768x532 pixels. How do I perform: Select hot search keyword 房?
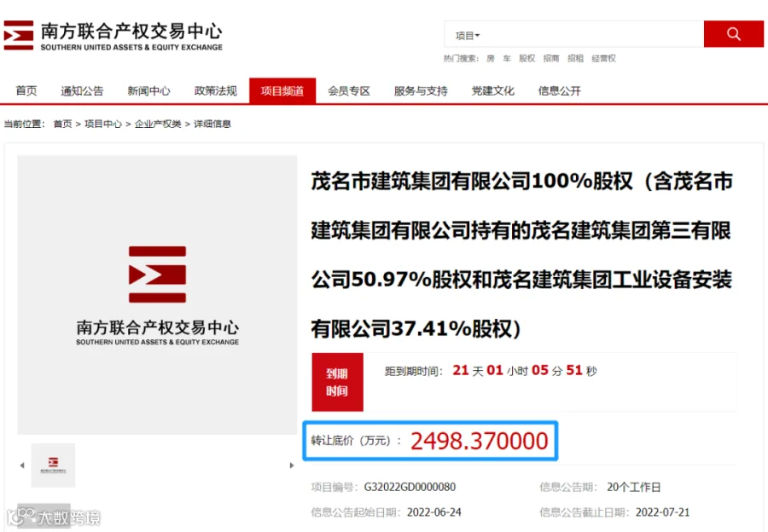[491, 58]
